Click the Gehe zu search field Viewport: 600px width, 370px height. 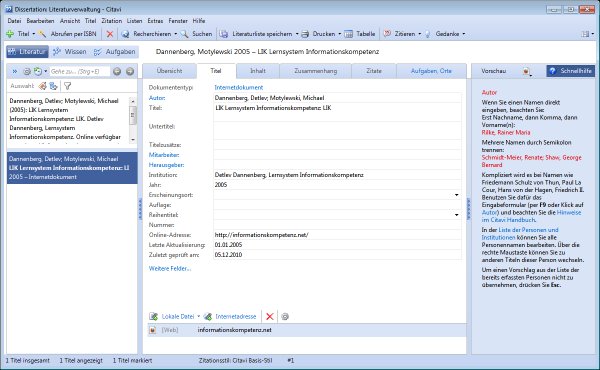coord(79,71)
